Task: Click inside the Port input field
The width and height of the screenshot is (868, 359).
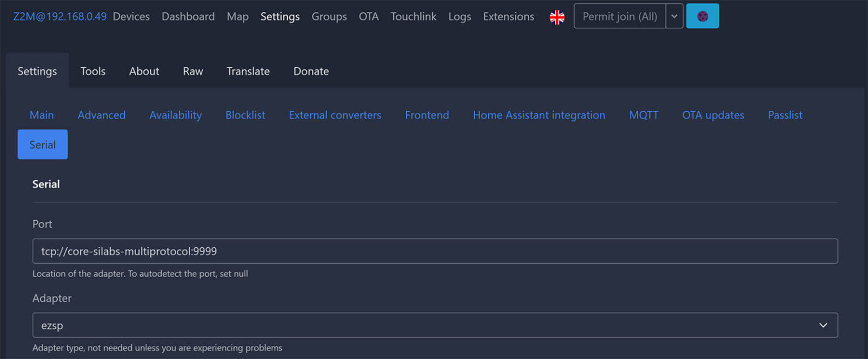Action: [x=435, y=251]
